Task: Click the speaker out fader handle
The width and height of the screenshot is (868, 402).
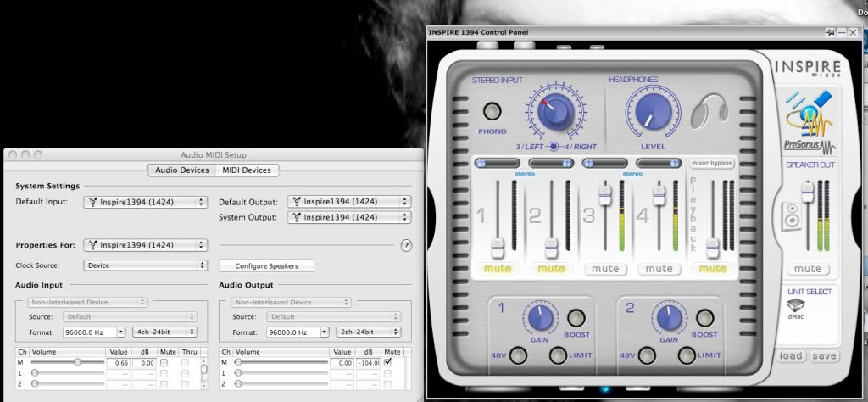Action: tap(808, 192)
